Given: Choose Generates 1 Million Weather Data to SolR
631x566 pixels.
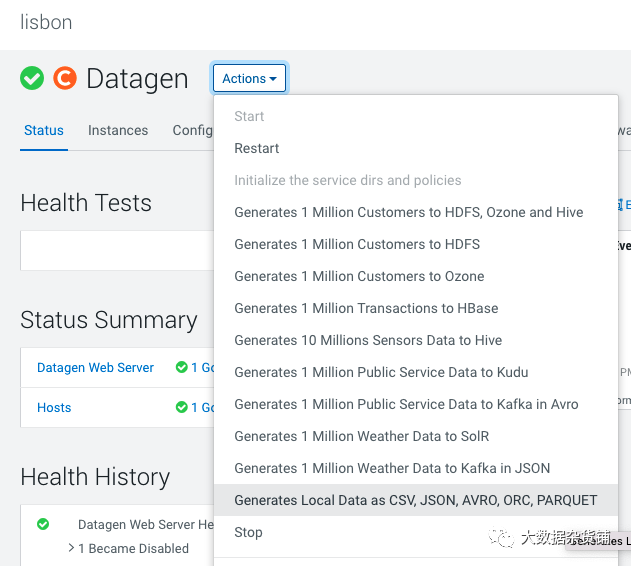Looking at the screenshot, I should (361, 436).
